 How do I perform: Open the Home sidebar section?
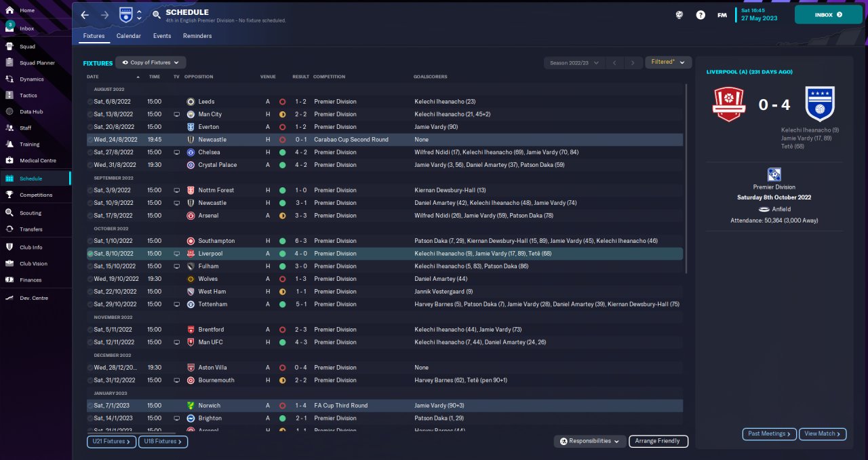[x=27, y=11]
